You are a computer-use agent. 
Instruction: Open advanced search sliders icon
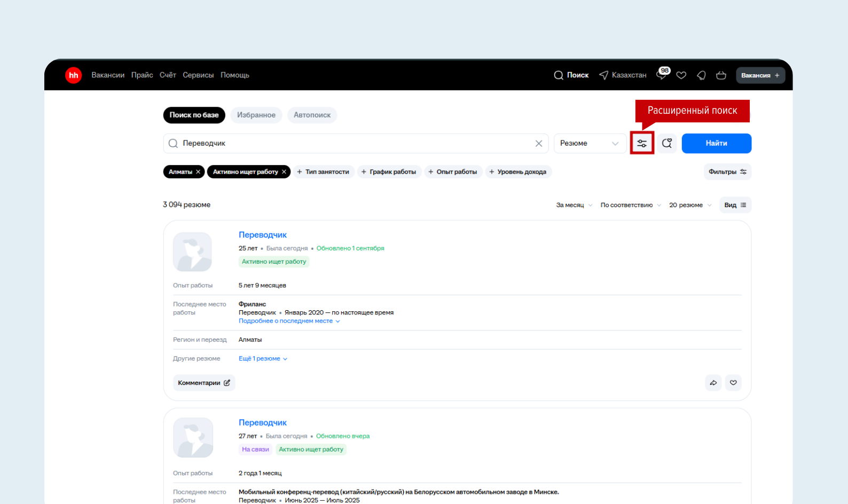642,143
